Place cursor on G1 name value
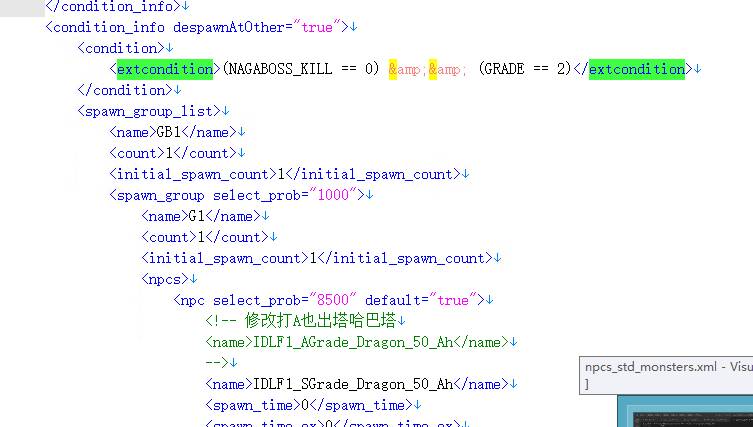 196,216
